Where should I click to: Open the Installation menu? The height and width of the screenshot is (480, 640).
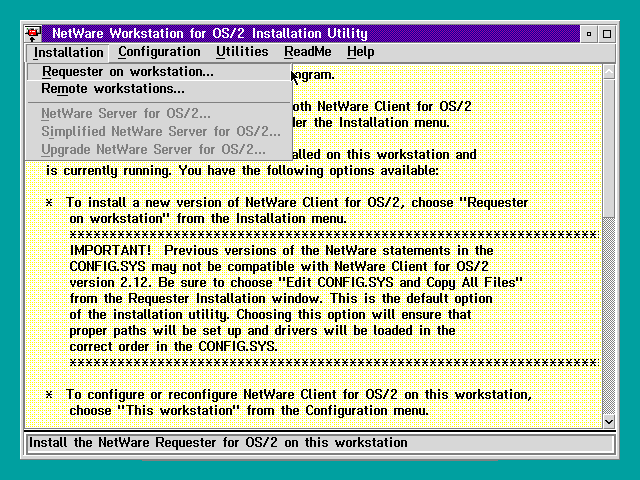(68, 53)
